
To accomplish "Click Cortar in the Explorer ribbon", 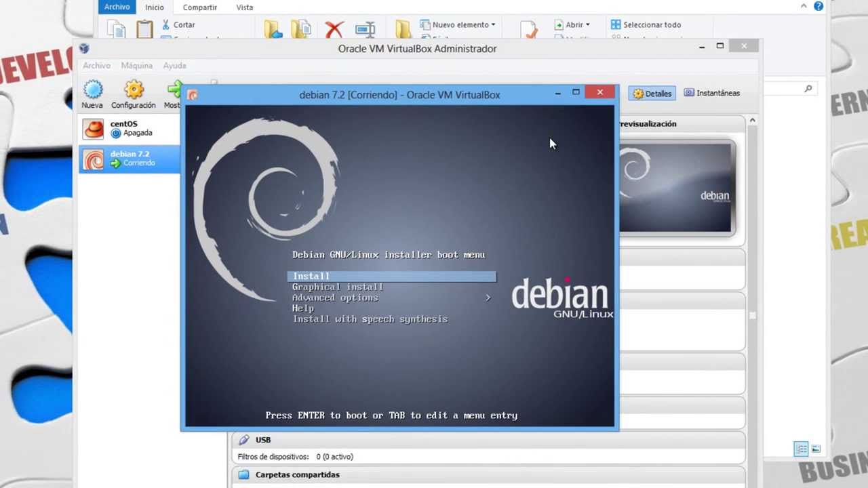I will tap(178, 24).
